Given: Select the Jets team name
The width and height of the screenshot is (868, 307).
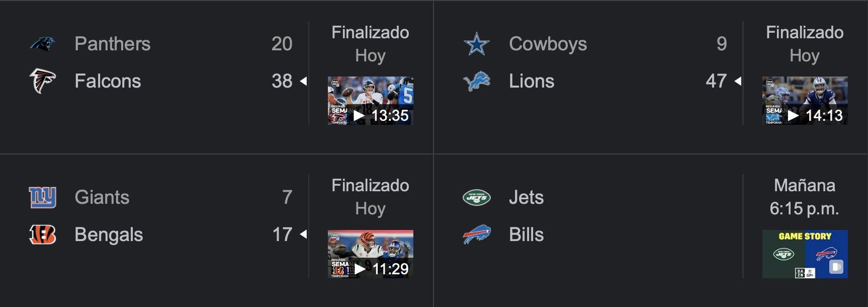Looking at the screenshot, I should 526,197.
